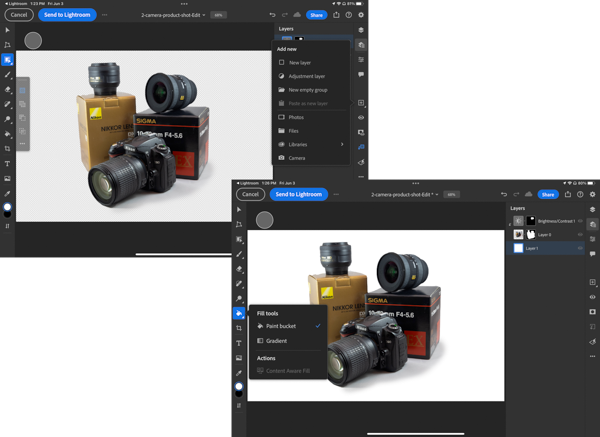Open more options beside Send to Lightroom, upper screenshot

[x=104, y=15]
